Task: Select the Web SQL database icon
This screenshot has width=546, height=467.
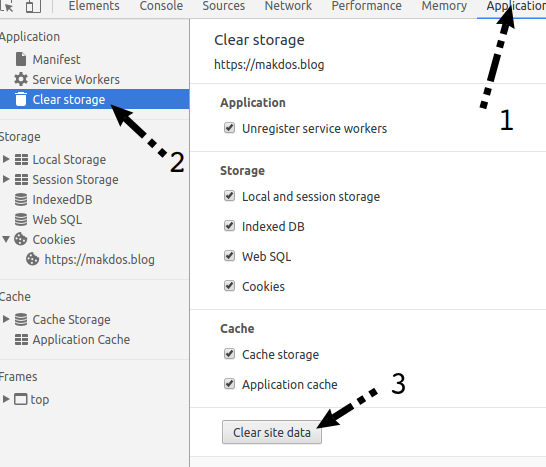Action: click(x=21, y=219)
